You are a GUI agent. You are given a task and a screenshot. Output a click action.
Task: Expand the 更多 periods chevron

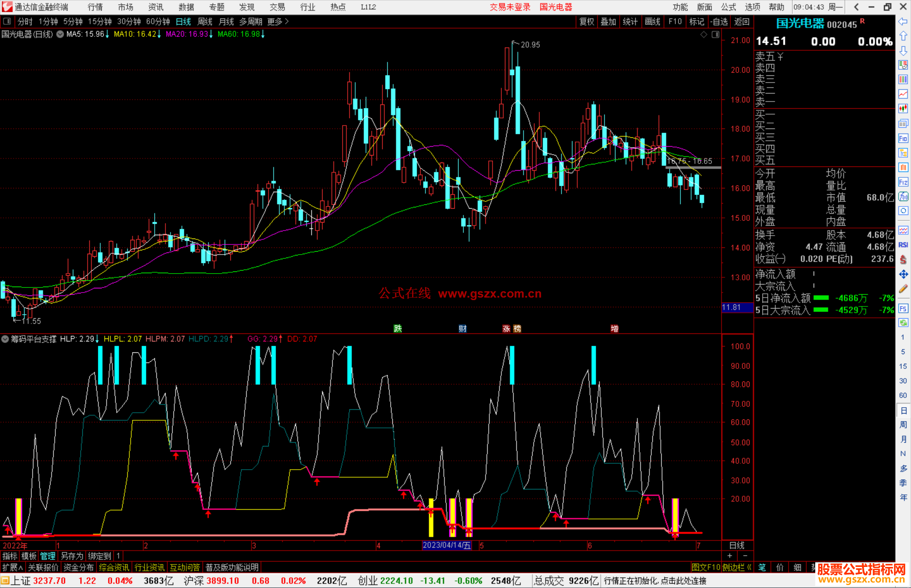click(x=287, y=21)
